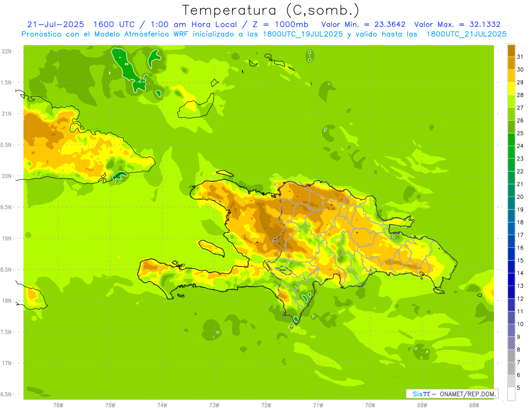Click the color scale label "30"
The image size is (532, 411).
(520, 70)
